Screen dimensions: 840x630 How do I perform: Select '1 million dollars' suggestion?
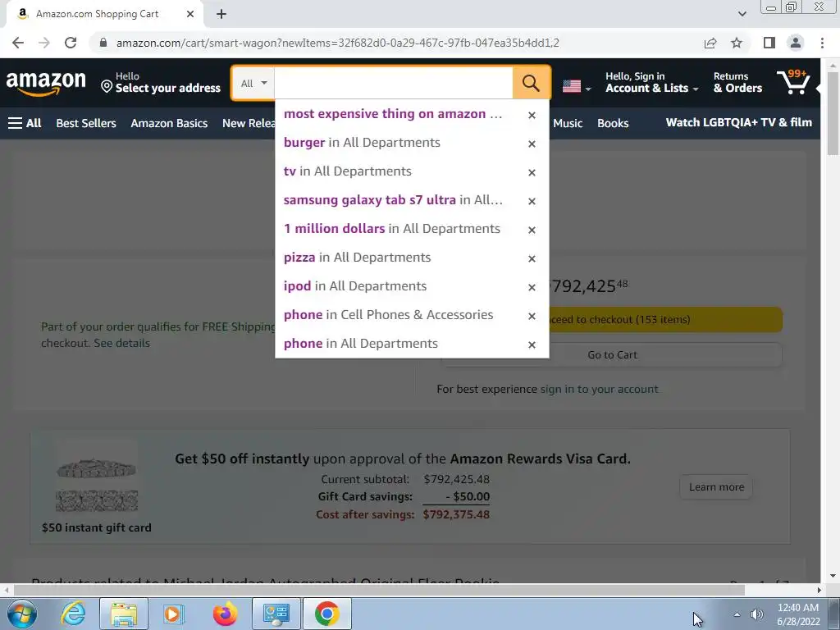(392, 229)
